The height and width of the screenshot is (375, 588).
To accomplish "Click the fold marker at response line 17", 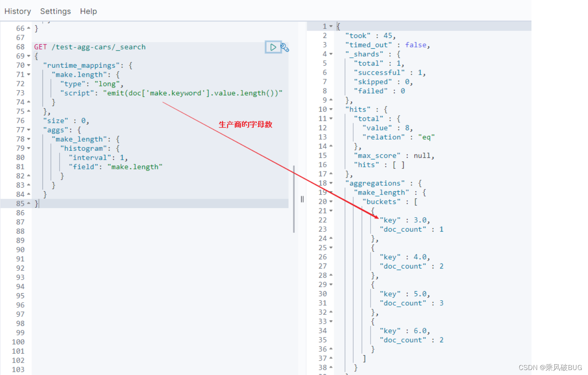I will click(x=331, y=174).
